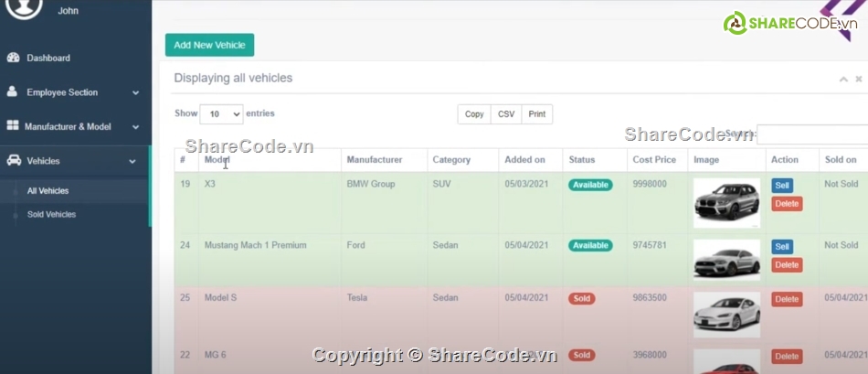This screenshot has height=374, width=868.
Task: Open the BMW X3 car thumbnail
Action: click(x=727, y=203)
